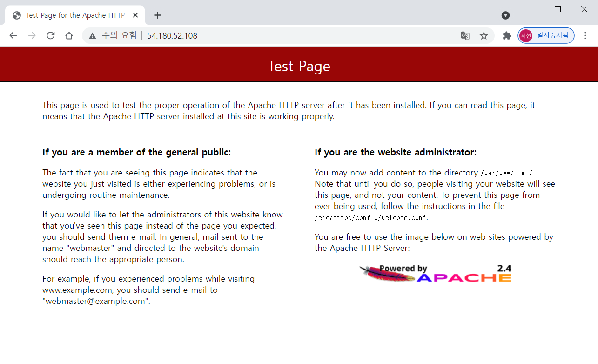The width and height of the screenshot is (598, 364).
Task: Close the Chrome window
Action: (x=584, y=9)
